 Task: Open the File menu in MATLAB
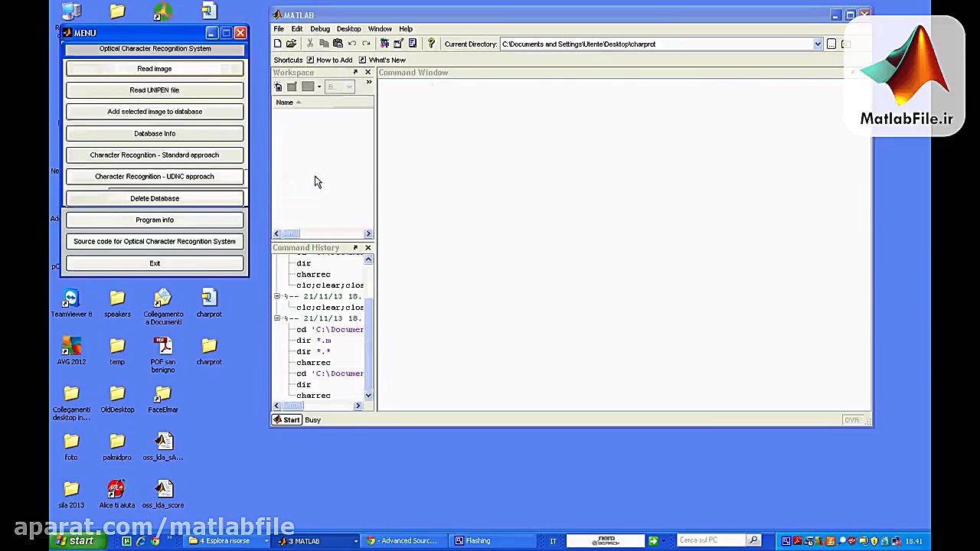tap(279, 29)
